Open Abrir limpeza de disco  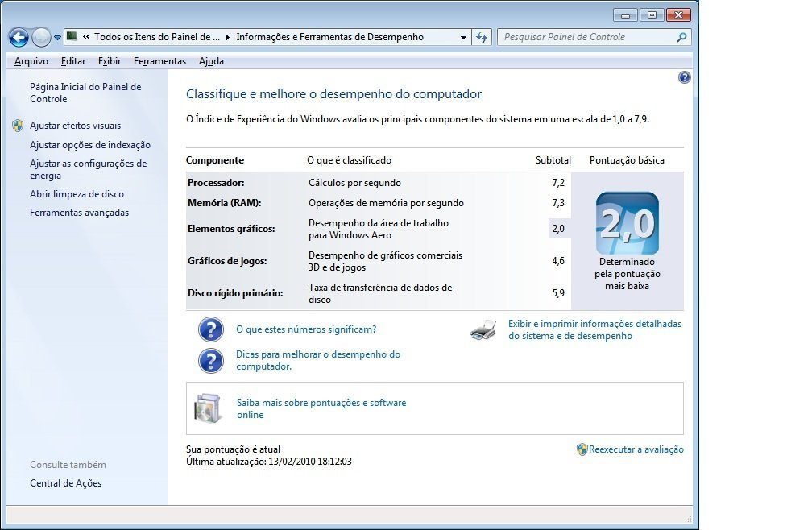click(77, 194)
